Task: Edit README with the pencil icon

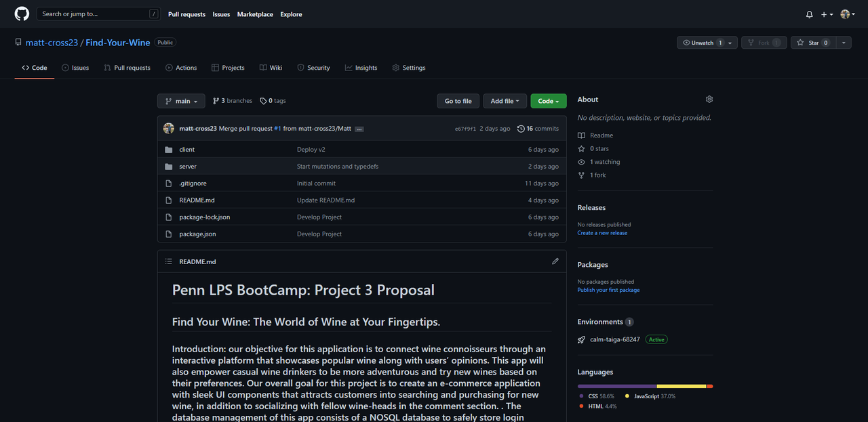Action: 555,261
